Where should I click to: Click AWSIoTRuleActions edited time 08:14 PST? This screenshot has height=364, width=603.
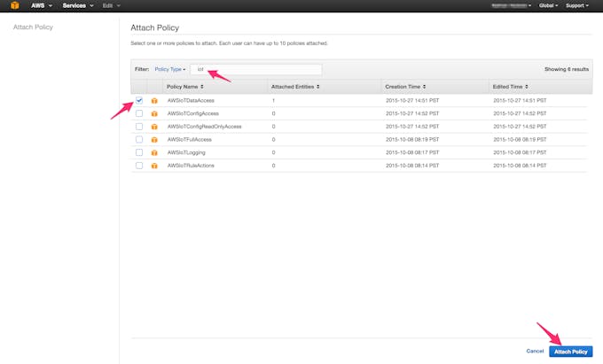click(x=520, y=166)
